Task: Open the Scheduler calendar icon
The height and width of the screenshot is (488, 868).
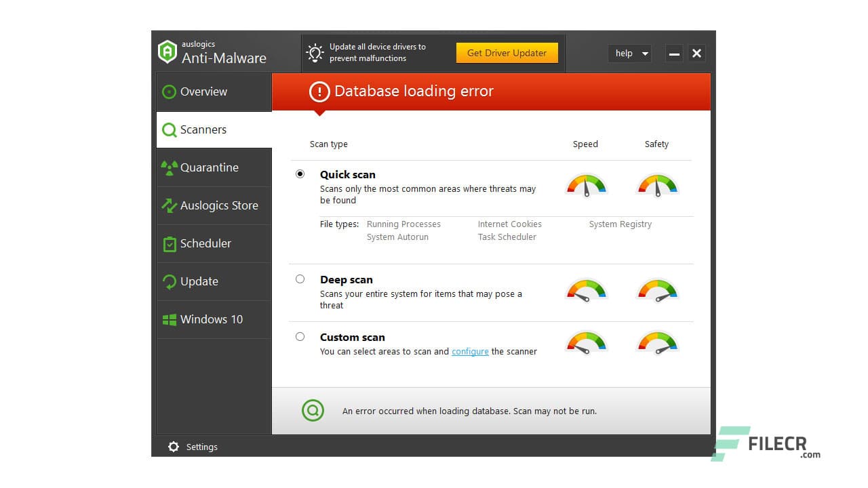Action: tap(169, 243)
